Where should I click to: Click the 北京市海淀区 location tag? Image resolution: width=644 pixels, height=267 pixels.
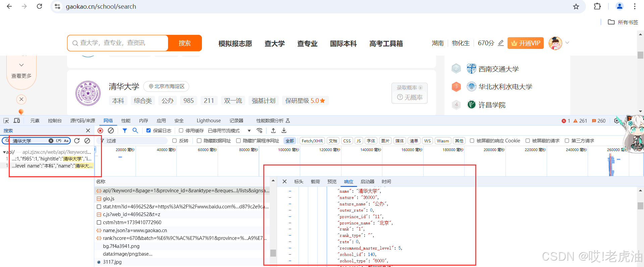[x=166, y=86]
